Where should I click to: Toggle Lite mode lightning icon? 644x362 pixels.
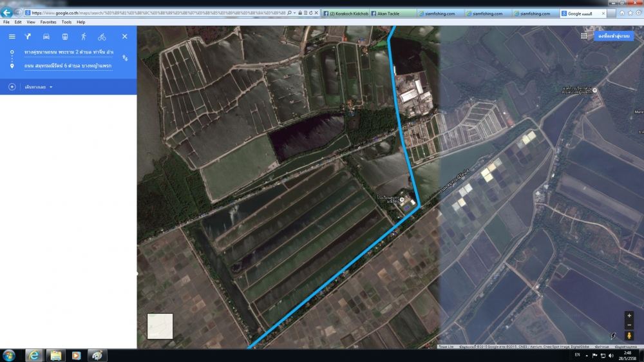tap(613, 336)
